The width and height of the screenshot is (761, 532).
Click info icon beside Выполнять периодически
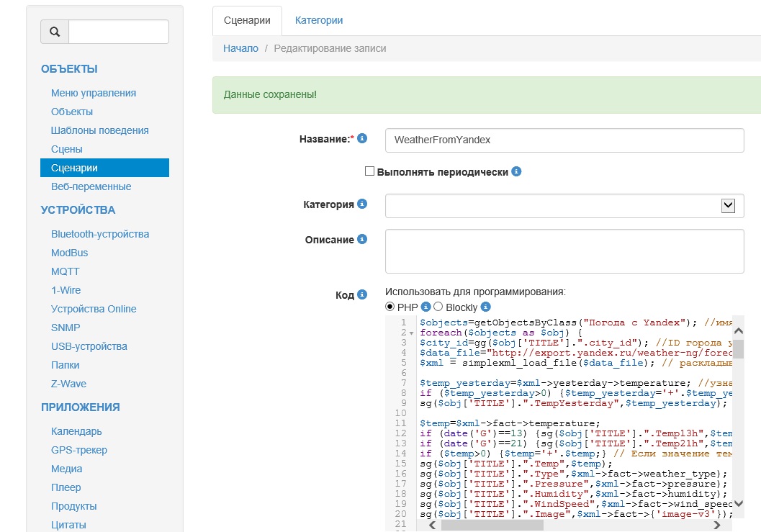click(516, 172)
